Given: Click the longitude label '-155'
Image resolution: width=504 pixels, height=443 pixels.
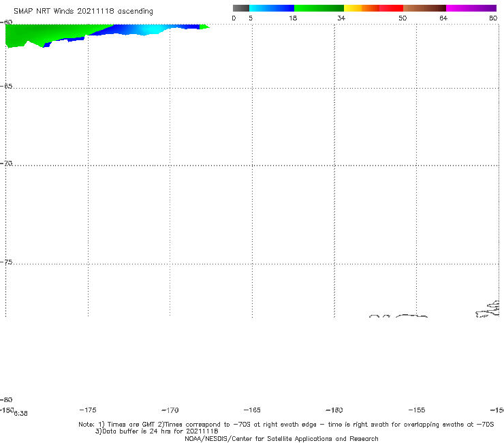Looking at the screenshot, I should click(417, 410).
